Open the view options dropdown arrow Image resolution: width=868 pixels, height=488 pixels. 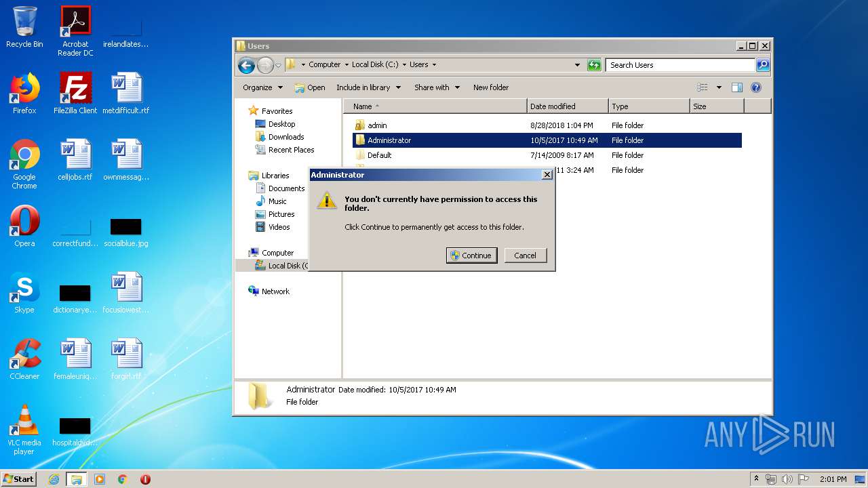click(x=719, y=87)
